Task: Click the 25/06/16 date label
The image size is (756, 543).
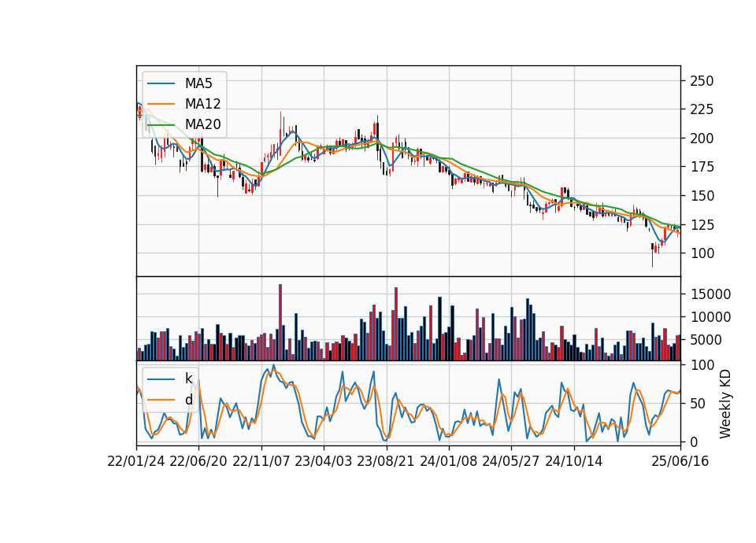Action: tap(680, 461)
